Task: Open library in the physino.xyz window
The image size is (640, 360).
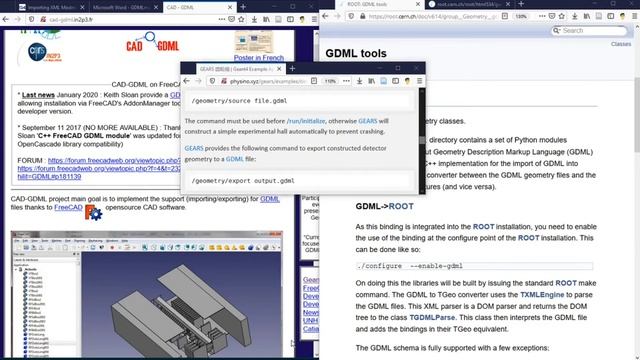Action: [371, 81]
